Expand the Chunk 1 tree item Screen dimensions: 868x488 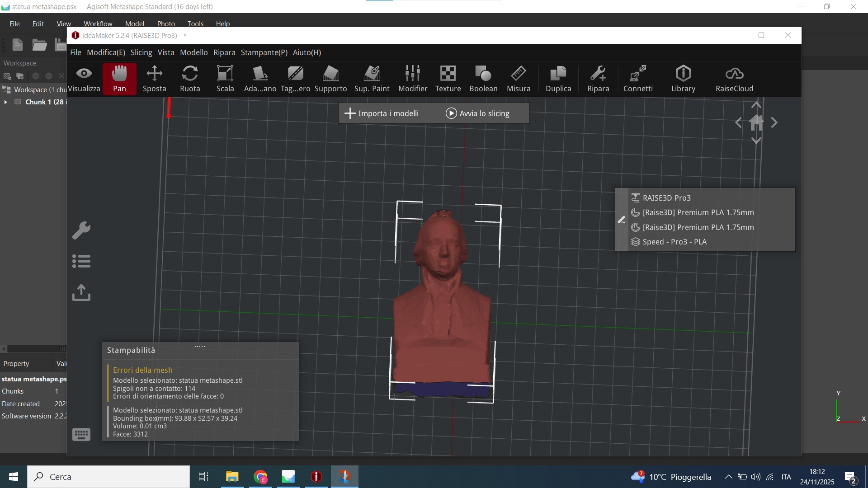pyautogui.click(x=5, y=102)
